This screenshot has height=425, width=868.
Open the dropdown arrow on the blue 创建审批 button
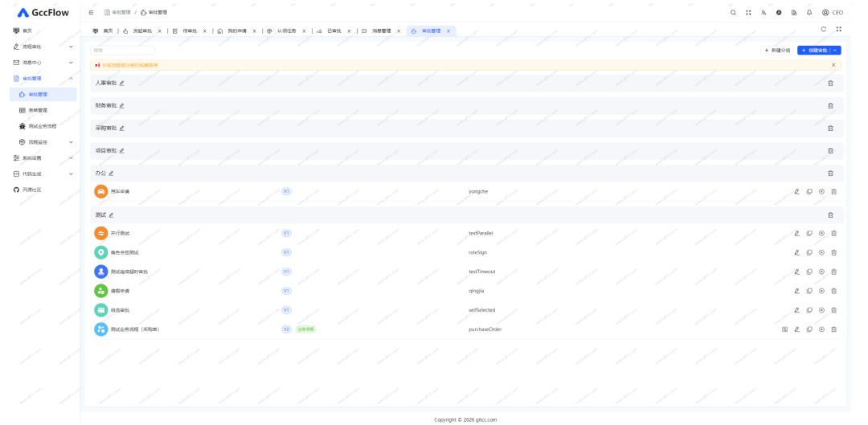(x=835, y=51)
